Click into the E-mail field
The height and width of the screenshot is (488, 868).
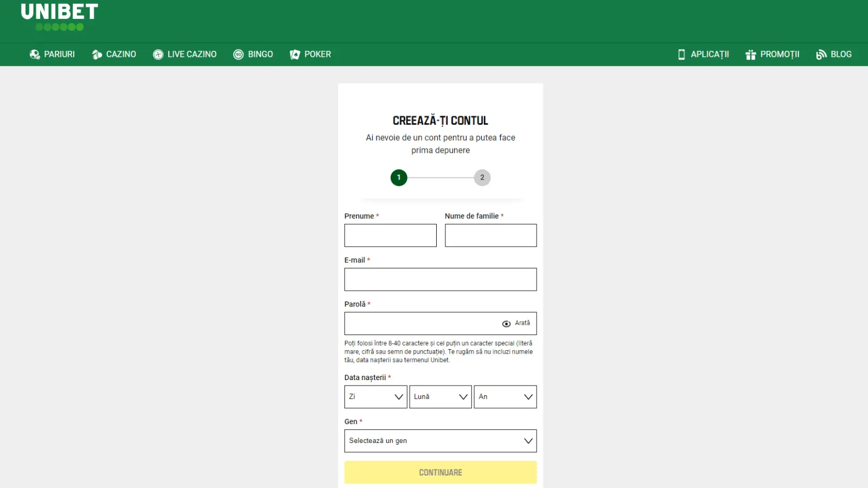tap(441, 279)
